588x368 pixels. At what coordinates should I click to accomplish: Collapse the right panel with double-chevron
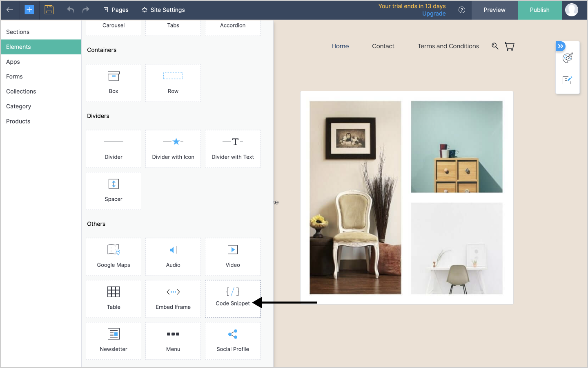pos(561,46)
